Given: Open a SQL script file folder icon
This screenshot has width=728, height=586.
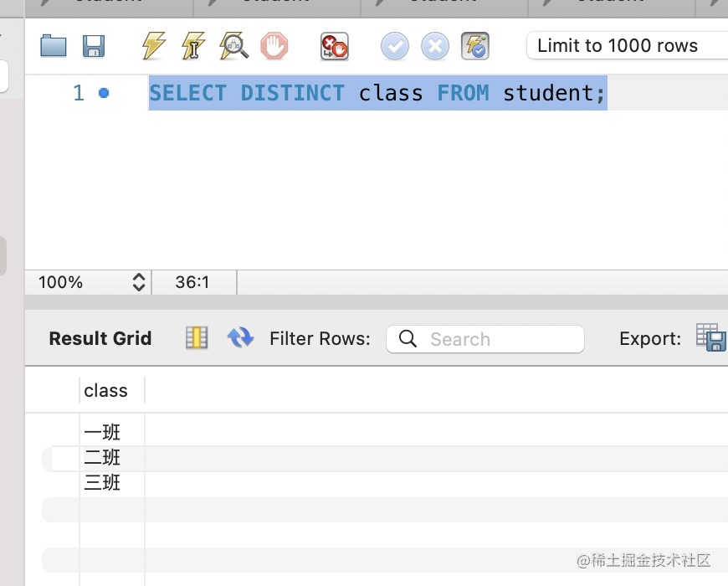Looking at the screenshot, I should 54,45.
